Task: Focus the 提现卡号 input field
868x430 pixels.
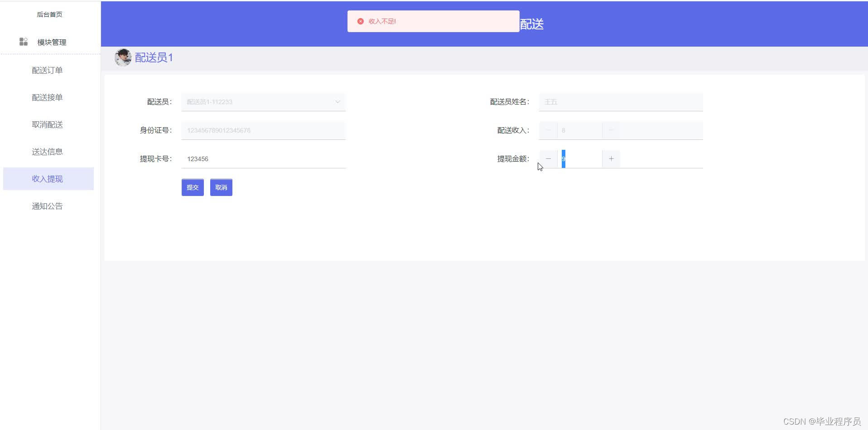Action: [263, 159]
